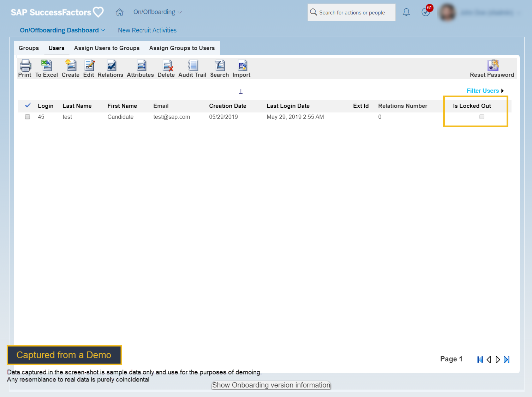Open the Assign Groups to Users tab

(x=182, y=48)
